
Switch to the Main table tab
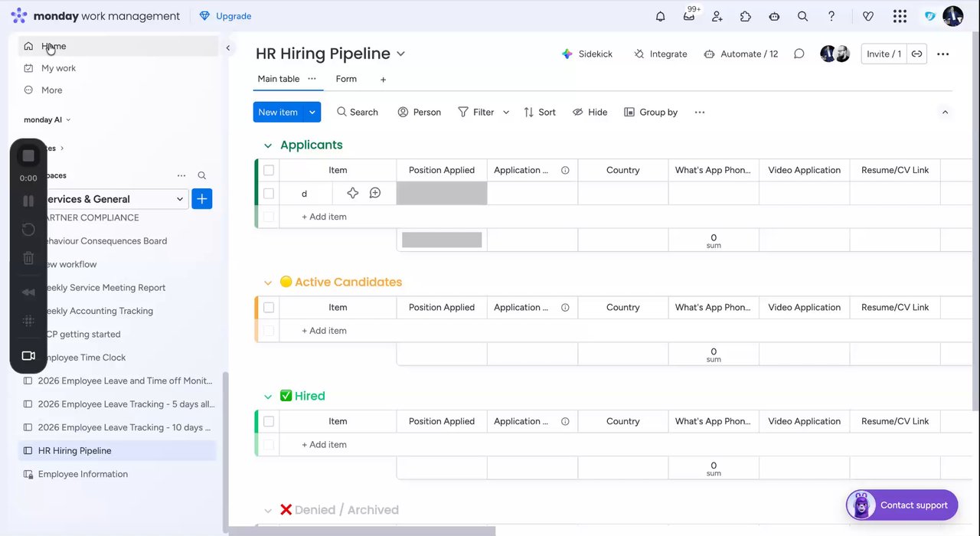click(x=279, y=79)
